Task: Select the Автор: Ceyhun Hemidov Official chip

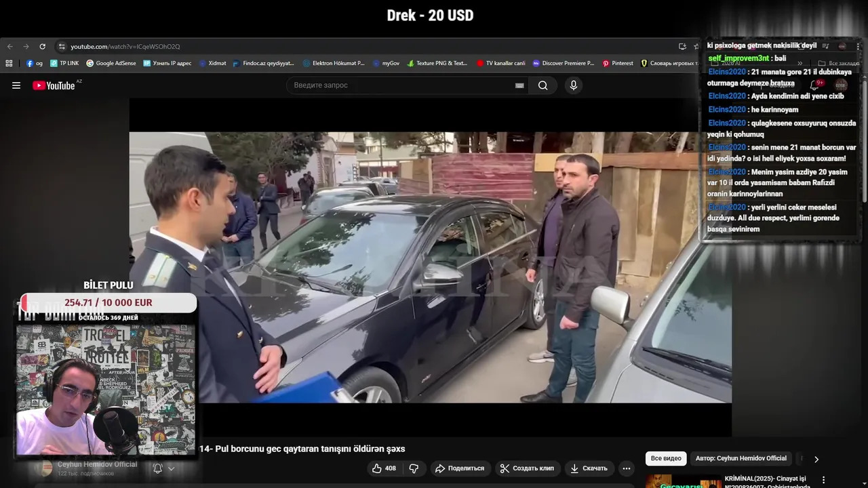Action: point(741,459)
